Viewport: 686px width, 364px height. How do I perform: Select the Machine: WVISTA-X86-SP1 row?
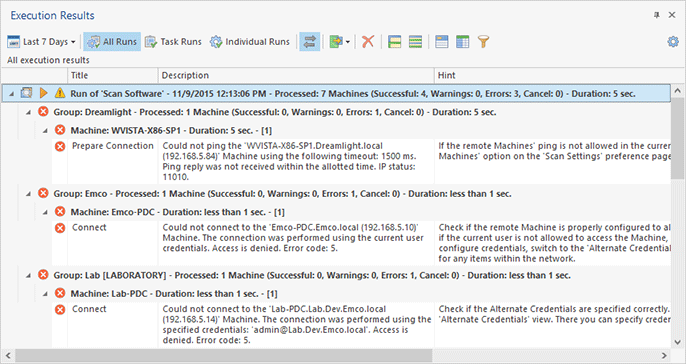[171, 130]
